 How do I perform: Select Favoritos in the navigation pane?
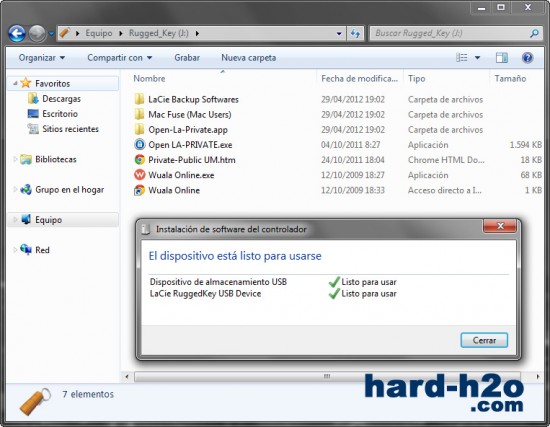52,84
